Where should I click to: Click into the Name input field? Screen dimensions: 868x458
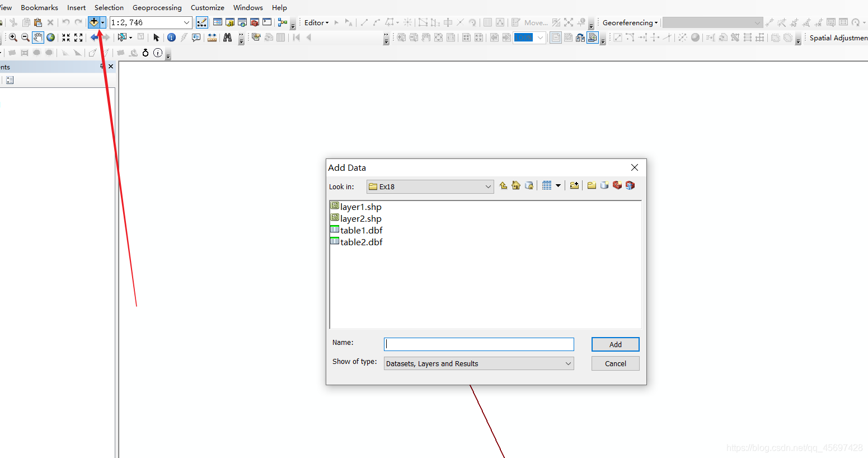pos(479,344)
